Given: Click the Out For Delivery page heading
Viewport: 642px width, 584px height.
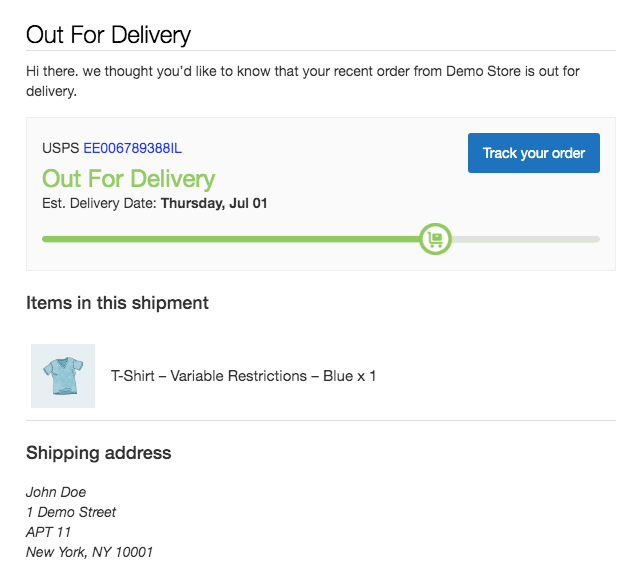Looking at the screenshot, I should click(x=108, y=34).
